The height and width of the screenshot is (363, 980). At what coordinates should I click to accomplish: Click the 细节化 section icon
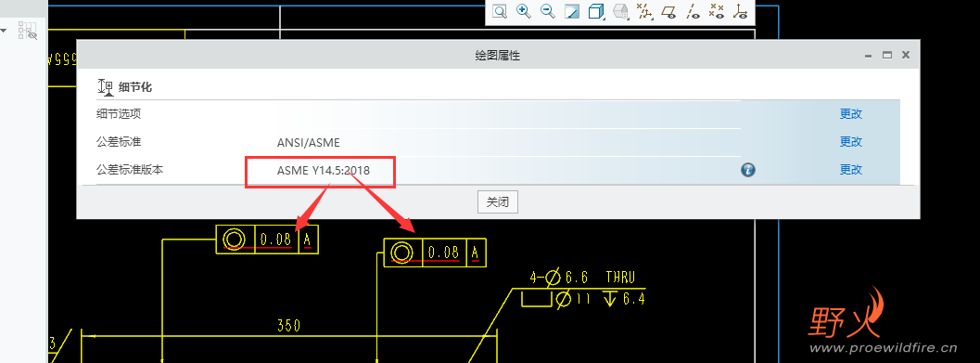pyautogui.click(x=106, y=87)
